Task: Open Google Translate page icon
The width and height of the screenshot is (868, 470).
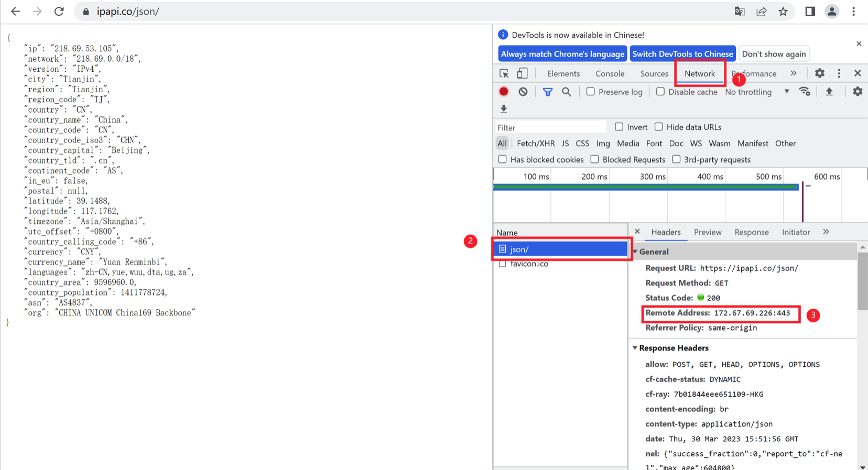Action: point(740,12)
